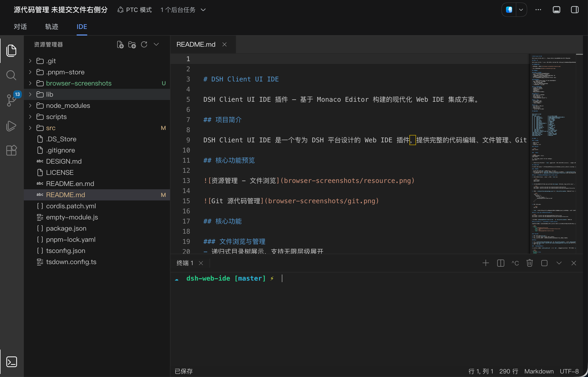Open dropdown arrow beside Finder icon
The height and width of the screenshot is (377, 588).
coord(521,10)
